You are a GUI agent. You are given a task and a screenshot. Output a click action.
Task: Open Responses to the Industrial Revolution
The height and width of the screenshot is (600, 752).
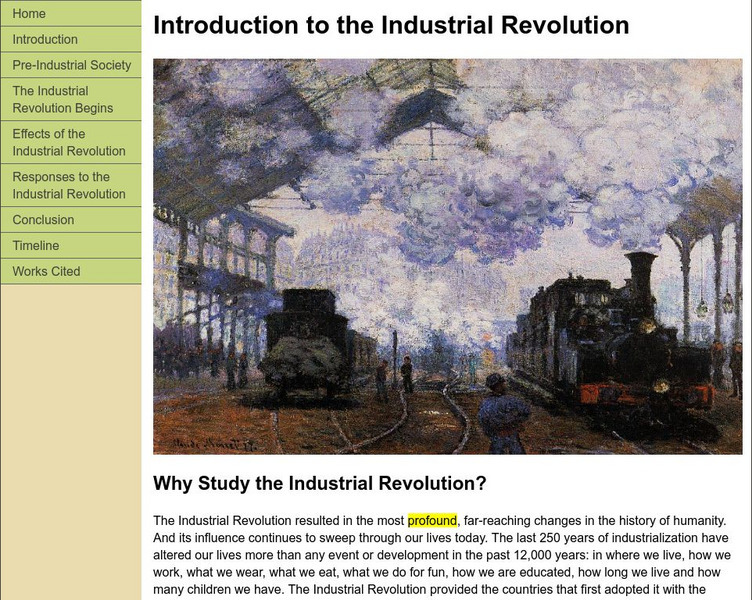point(70,186)
